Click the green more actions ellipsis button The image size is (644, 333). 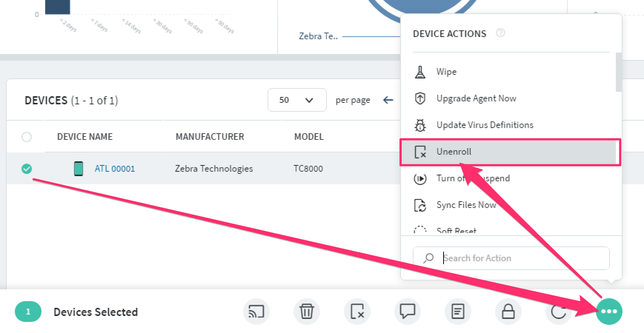(609, 312)
